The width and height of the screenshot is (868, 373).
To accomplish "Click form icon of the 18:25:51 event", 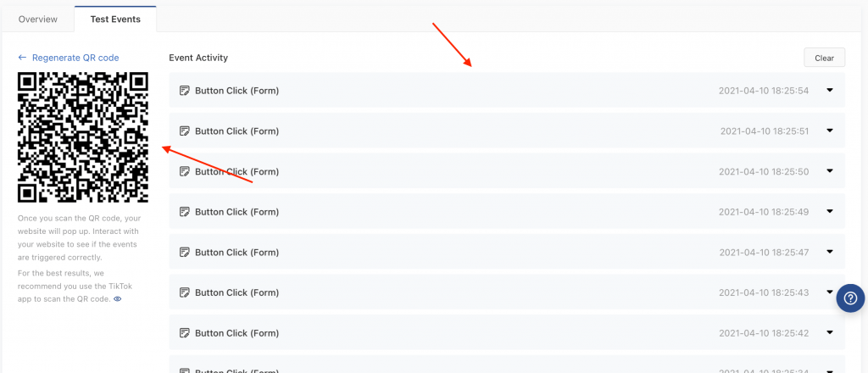I will (185, 131).
